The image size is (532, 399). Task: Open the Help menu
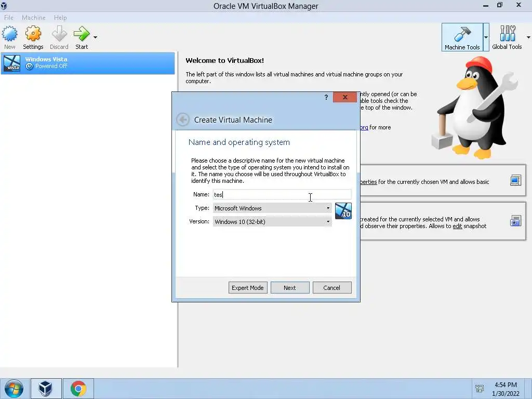60,18
